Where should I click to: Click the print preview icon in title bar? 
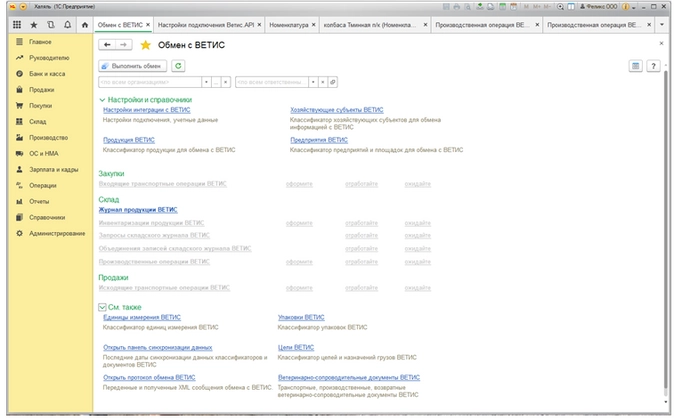point(467,7)
